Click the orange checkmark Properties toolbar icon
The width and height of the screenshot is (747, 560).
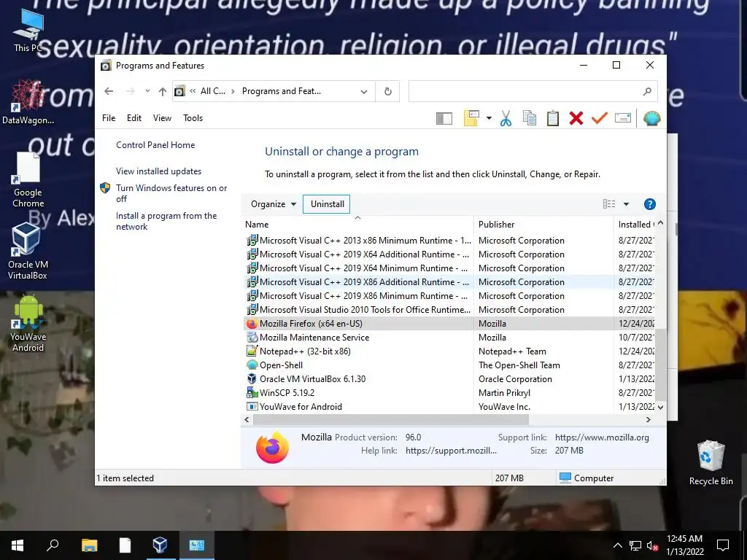[x=600, y=118]
